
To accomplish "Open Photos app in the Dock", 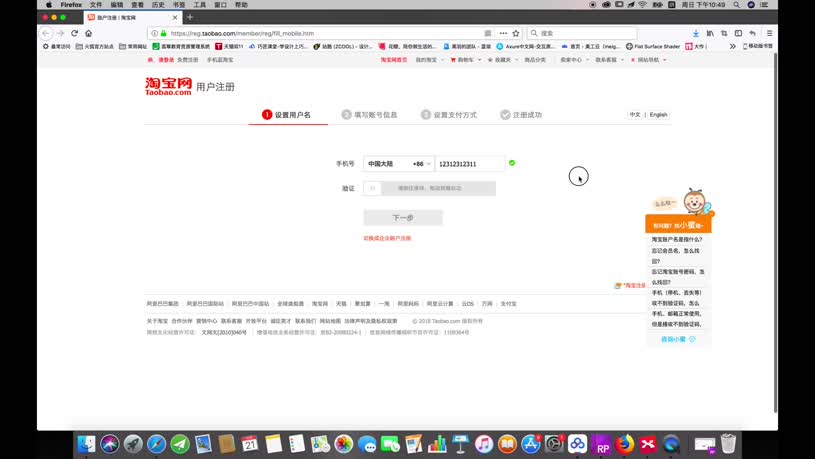I will point(344,444).
